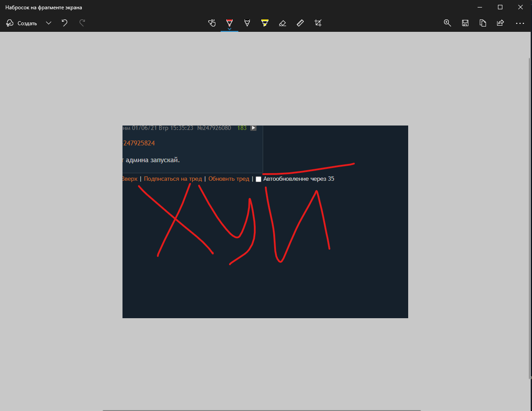Enable touch writing tool
The image size is (532, 411).
point(212,23)
